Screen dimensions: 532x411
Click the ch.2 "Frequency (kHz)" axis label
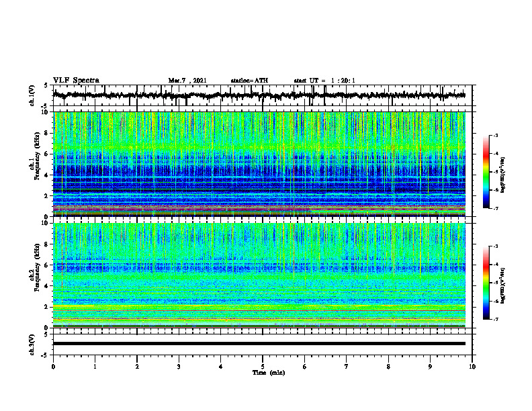(x=37, y=267)
